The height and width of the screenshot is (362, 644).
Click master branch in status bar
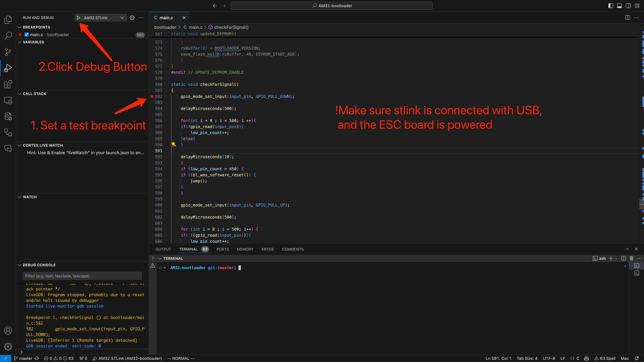tap(23, 358)
